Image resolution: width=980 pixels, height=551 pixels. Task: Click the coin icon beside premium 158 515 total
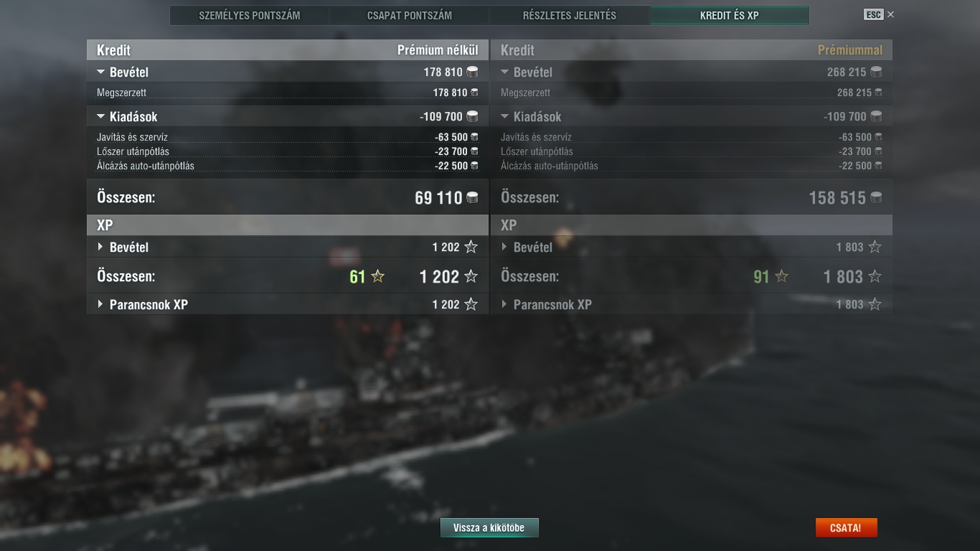click(x=876, y=197)
